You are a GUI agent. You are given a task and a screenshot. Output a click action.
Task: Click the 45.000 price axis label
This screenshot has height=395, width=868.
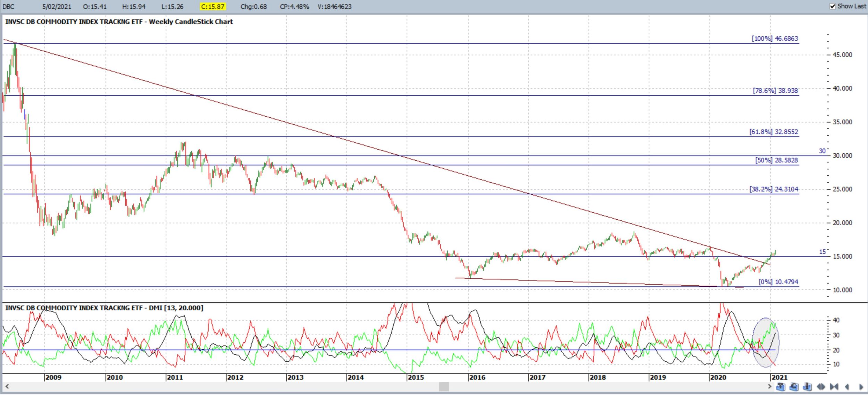coord(842,55)
